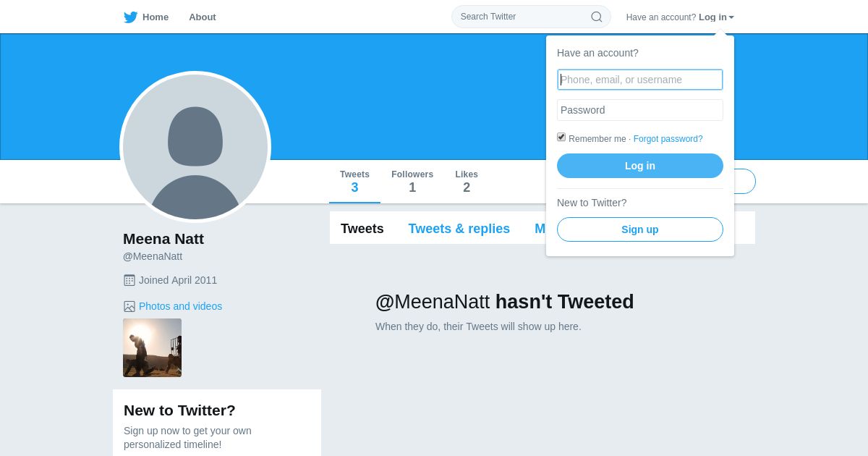Uncheck the Remember me checkbox

tap(561, 137)
